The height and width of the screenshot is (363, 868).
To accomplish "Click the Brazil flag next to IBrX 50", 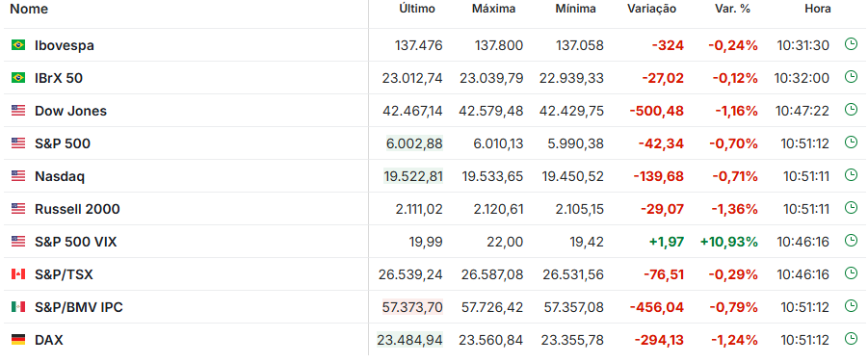I will 18,78.
